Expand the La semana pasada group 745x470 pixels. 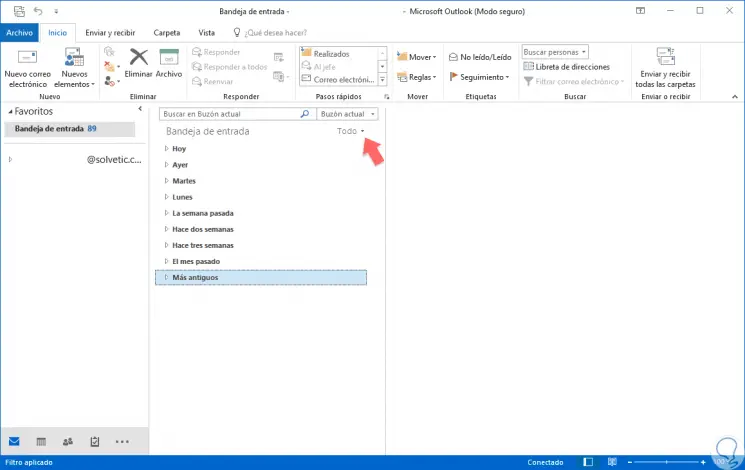click(167, 213)
